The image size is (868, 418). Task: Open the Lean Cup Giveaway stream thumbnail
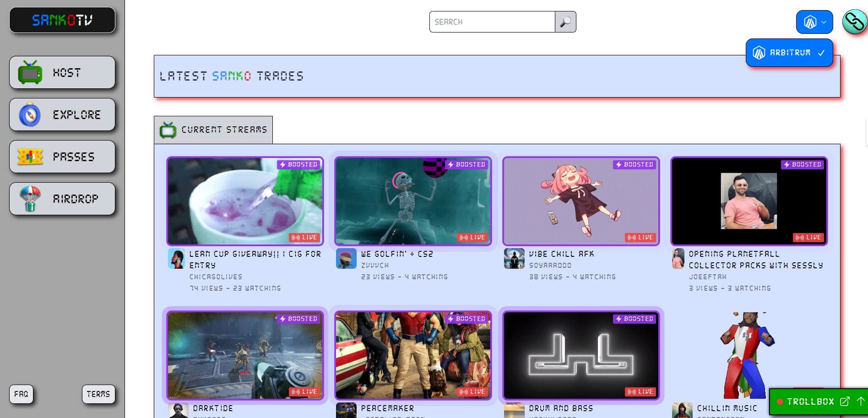point(245,201)
